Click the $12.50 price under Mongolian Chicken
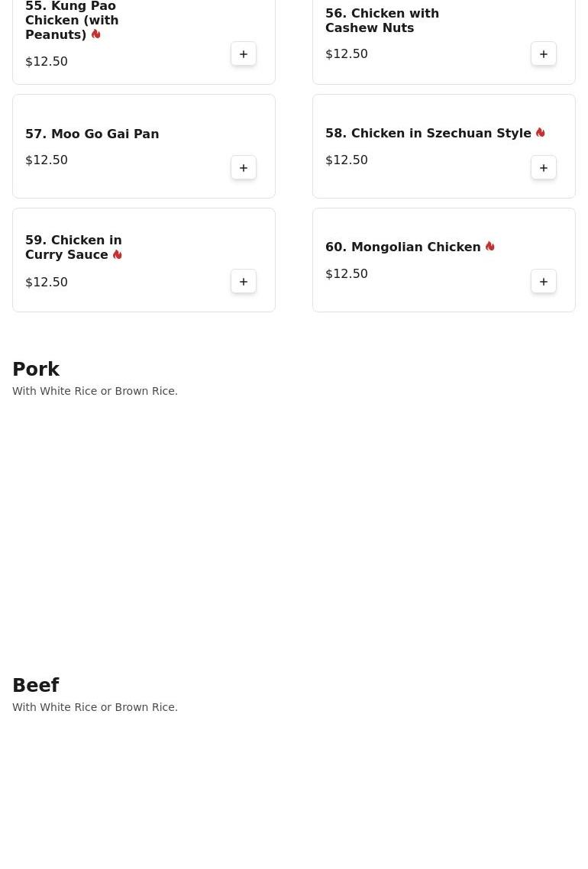This screenshot has height=869, width=588. pyautogui.click(x=347, y=274)
